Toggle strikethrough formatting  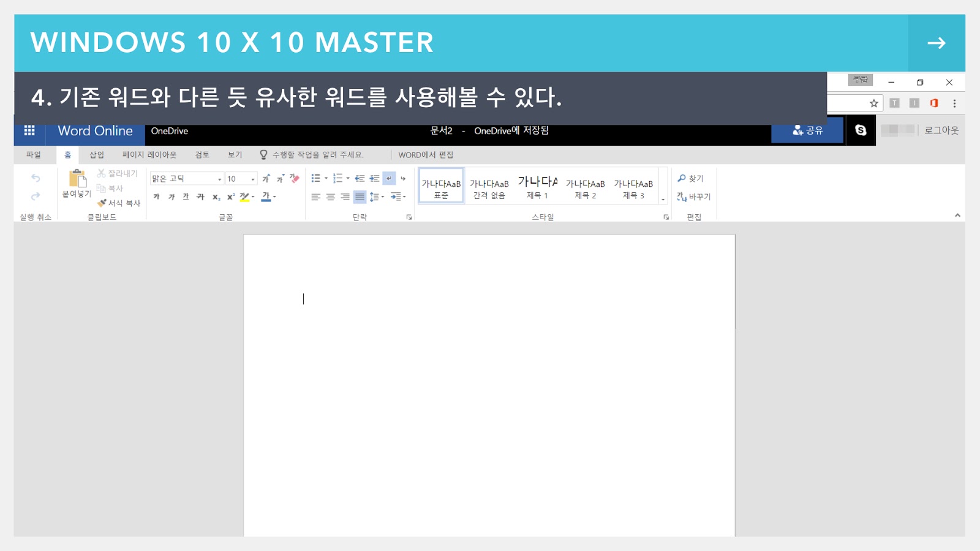pos(200,197)
